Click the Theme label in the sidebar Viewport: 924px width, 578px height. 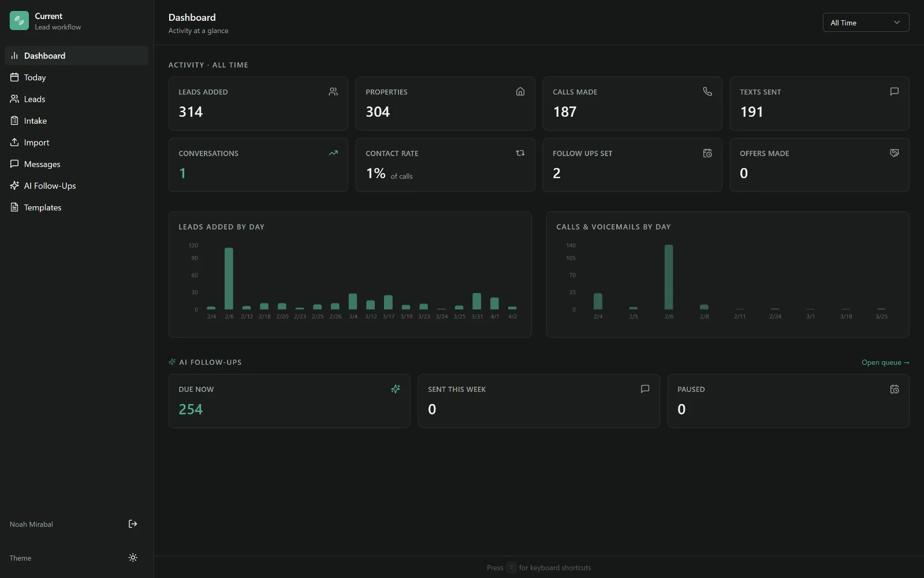[x=20, y=558]
